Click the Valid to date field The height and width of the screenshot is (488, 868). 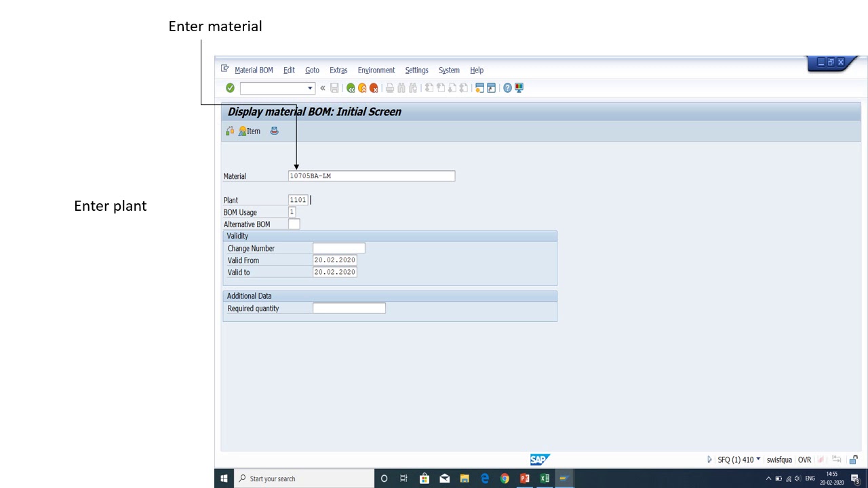coord(335,272)
